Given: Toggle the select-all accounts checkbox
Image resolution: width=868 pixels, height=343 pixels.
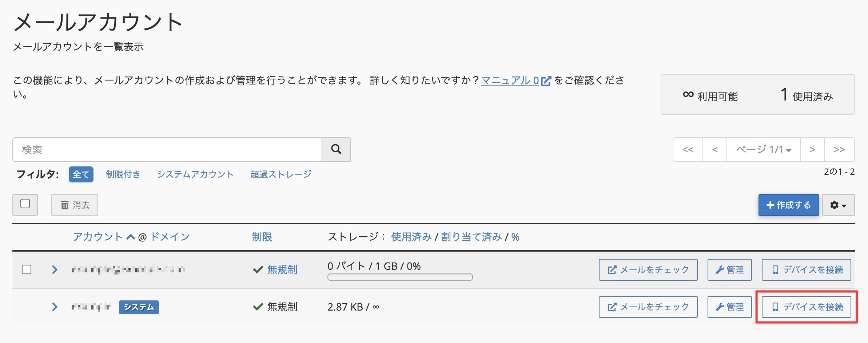Looking at the screenshot, I should coord(25,204).
